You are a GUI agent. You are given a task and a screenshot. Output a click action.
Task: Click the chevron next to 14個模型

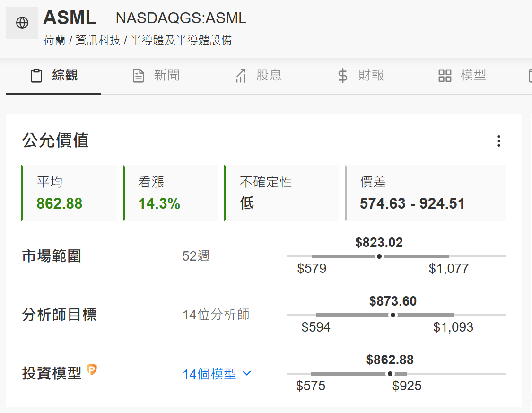[247, 374]
